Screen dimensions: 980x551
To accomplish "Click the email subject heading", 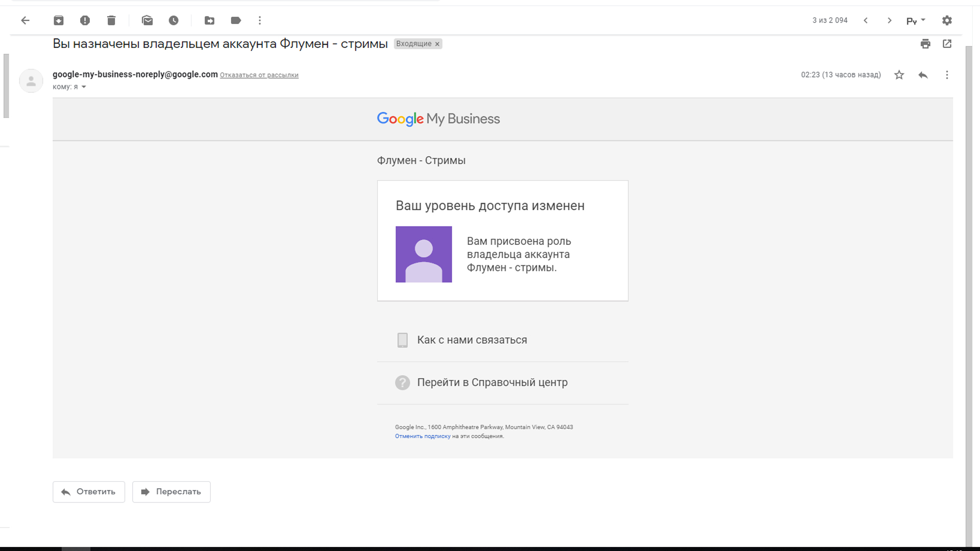I will click(220, 44).
